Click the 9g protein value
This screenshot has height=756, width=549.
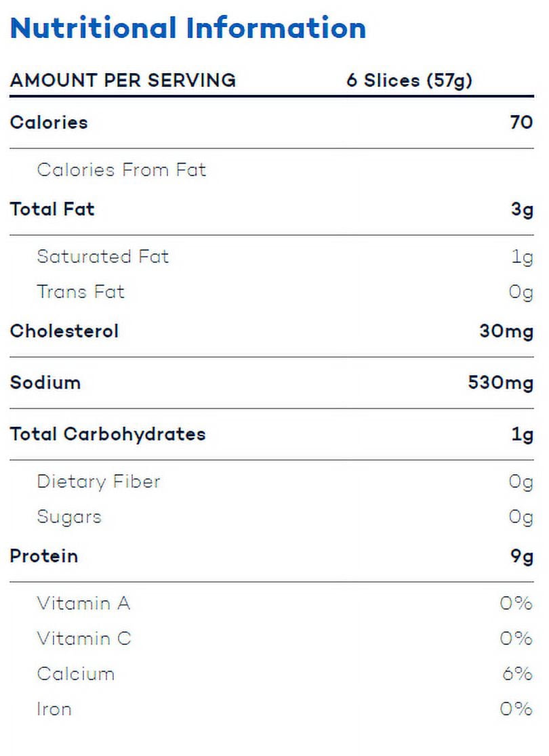pyautogui.click(x=522, y=558)
